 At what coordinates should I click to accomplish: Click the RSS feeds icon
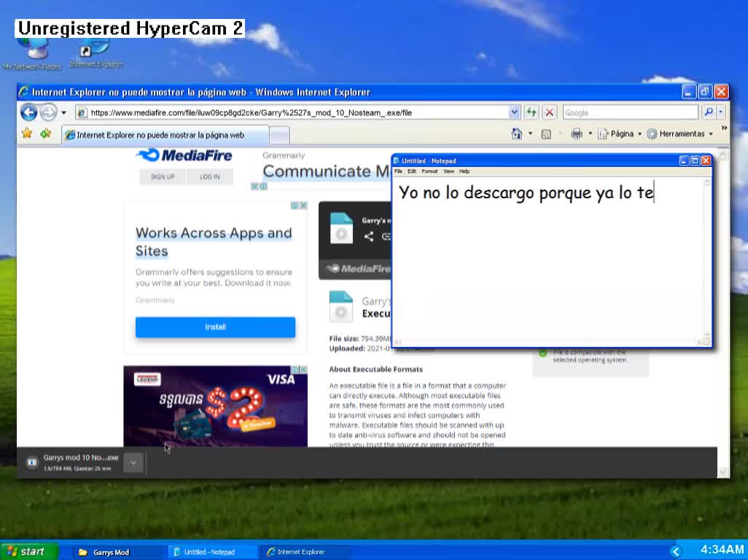[546, 134]
